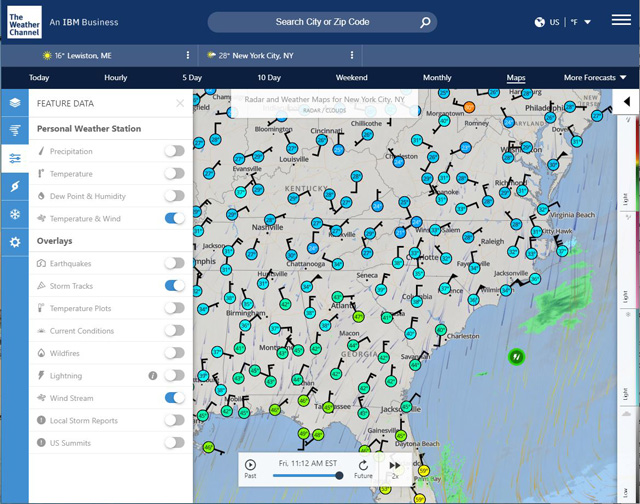Click the Precipitation drop icon

[x=41, y=151]
